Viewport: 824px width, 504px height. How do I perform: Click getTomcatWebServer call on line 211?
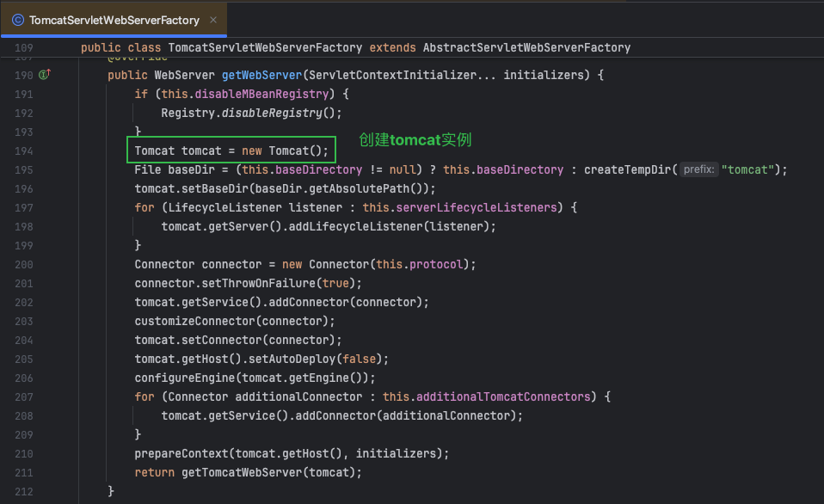click(242, 472)
